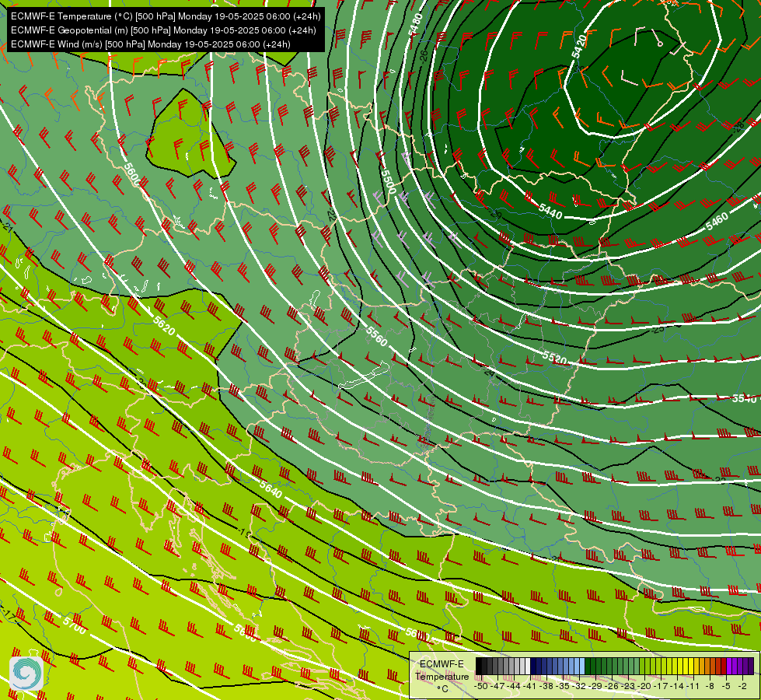Pick the black swatch at legend's left end
Screen dimensions: 761x700
coord(479,666)
